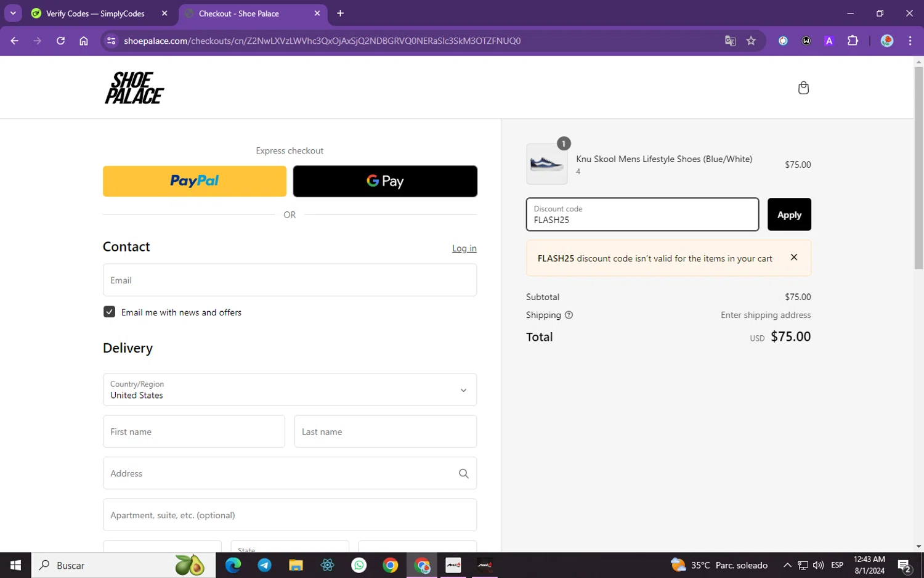Open File Explorer from the taskbar
Screen dimensions: 924x578
coord(296,565)
